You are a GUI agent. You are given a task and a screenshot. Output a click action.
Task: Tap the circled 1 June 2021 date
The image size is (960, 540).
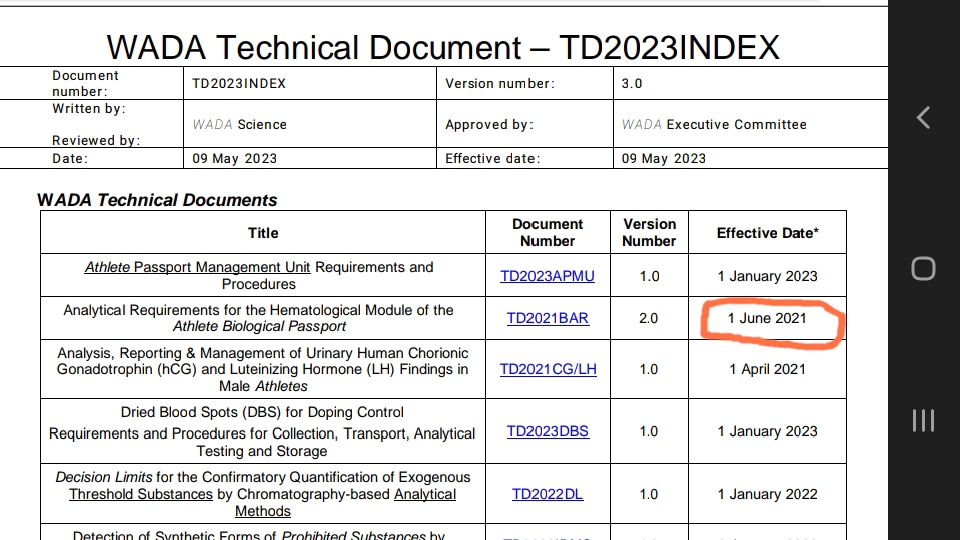[x=767, y=318]
